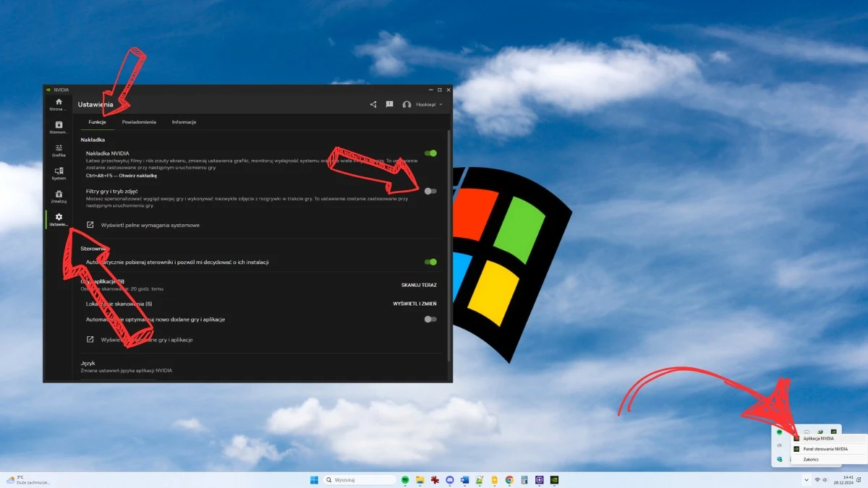Toggle automatic driver downloads off
Screen dimensions: 868x488
(x=432, y=262)
